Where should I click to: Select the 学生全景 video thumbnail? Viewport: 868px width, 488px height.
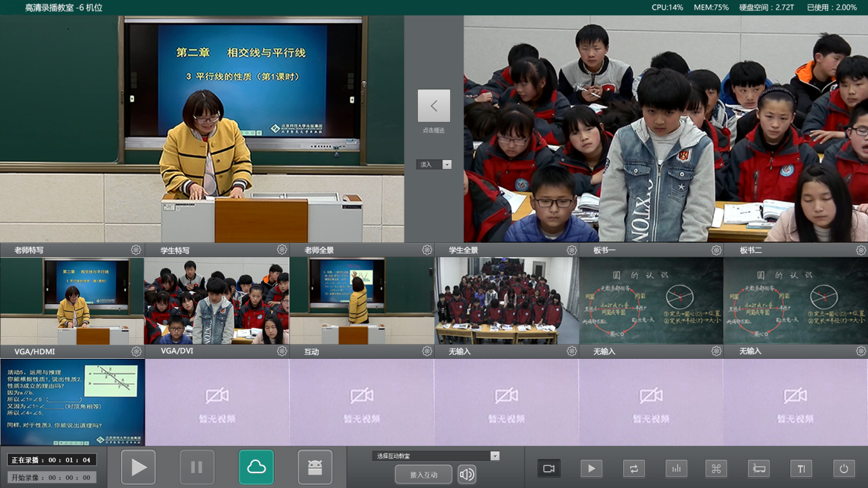coord(506,301)
